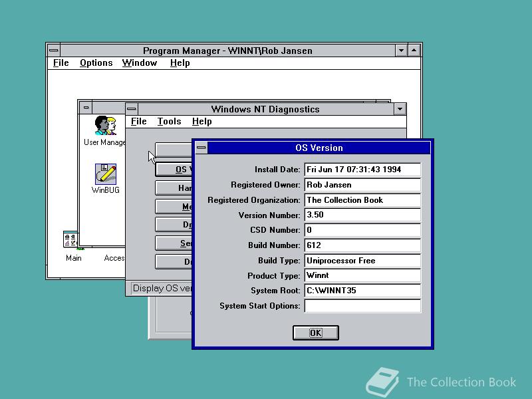The width and height of the screenshot is (532, 399).
Task: Open Tools menu in Windows NT Diagnostics
Action: [x=169, y=122]
